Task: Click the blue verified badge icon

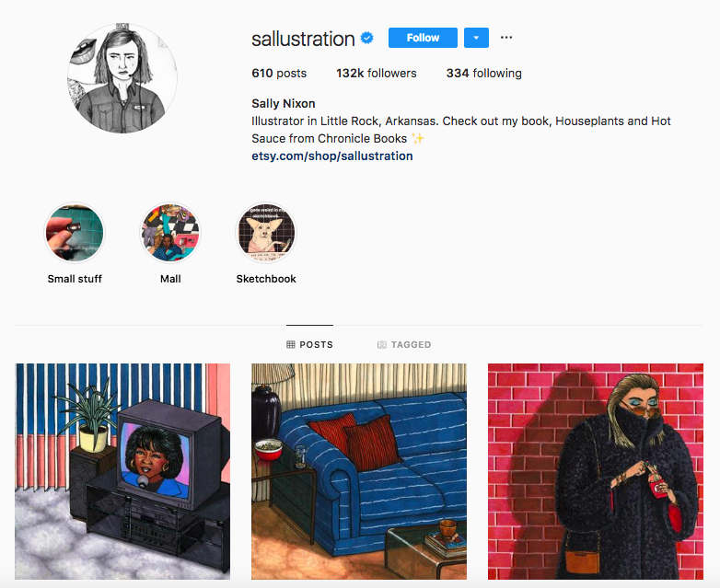Action: (x=366, y=38)
